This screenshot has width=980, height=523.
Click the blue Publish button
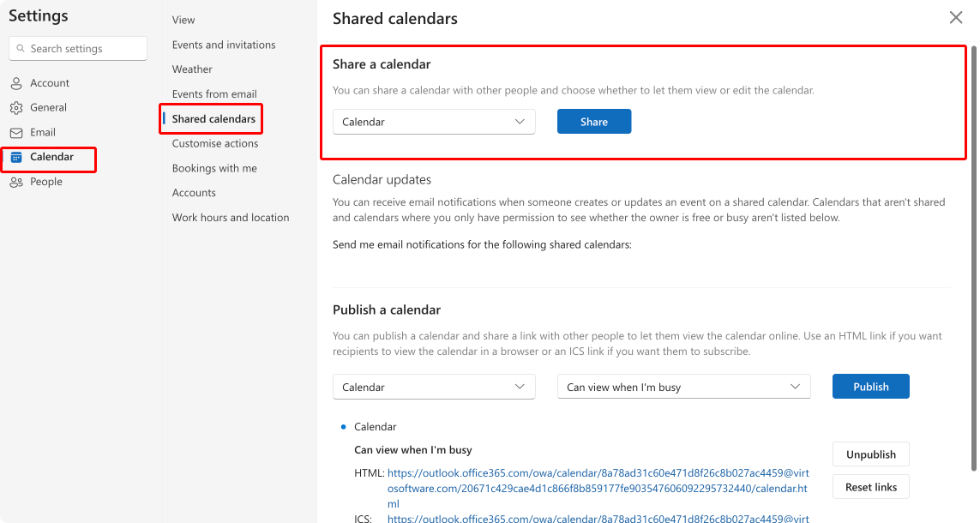pyautogui.click(x=870, y=387)
